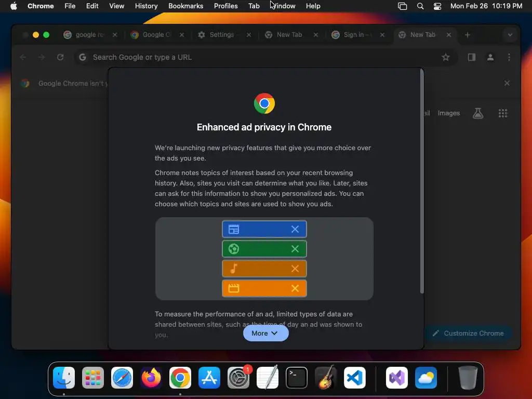The height and width of the screenshot is (399, 532).
Task: Open Trash from the Dock
Action: [468, 378]
